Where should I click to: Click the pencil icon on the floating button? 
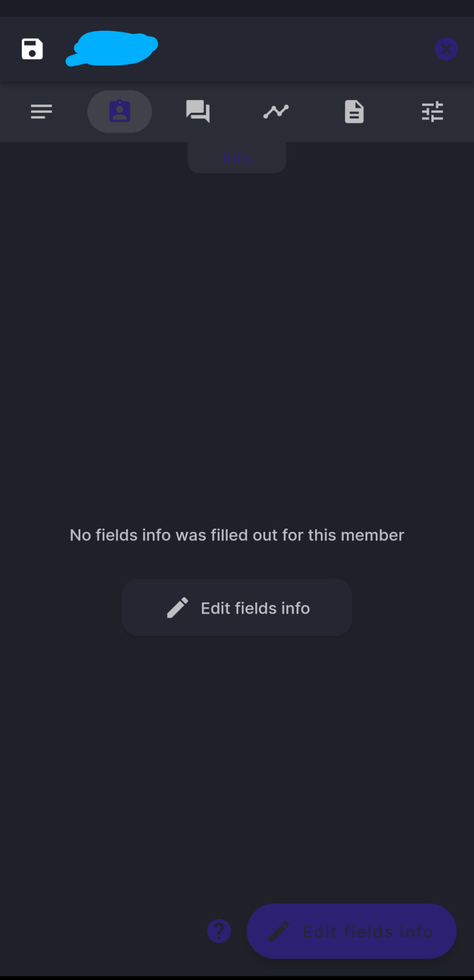(x=279, y=931)
